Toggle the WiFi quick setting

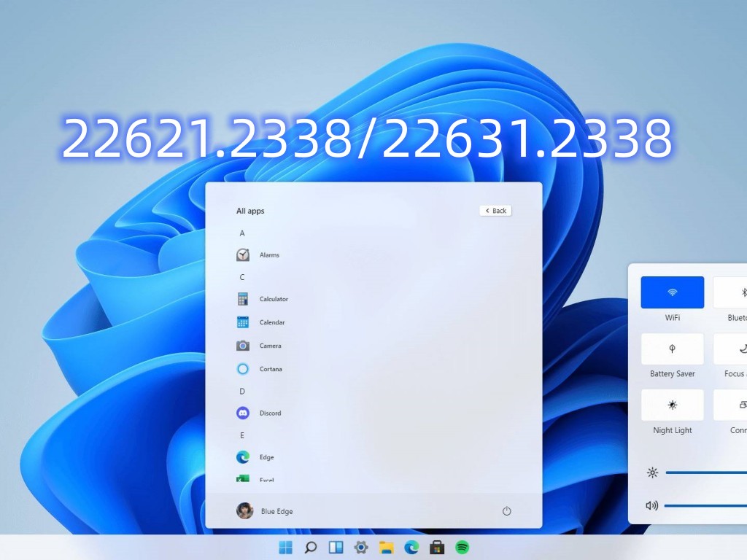pos(672,292)
